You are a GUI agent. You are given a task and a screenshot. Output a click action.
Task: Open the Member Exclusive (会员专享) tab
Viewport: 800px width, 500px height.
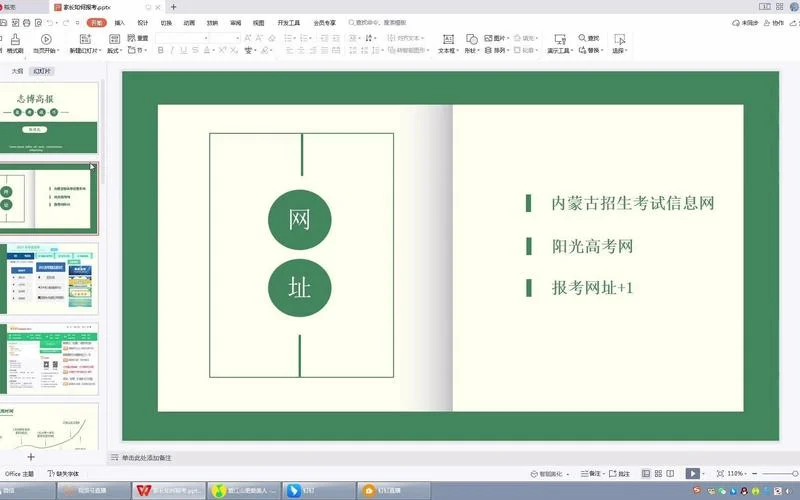pos(324,23)
